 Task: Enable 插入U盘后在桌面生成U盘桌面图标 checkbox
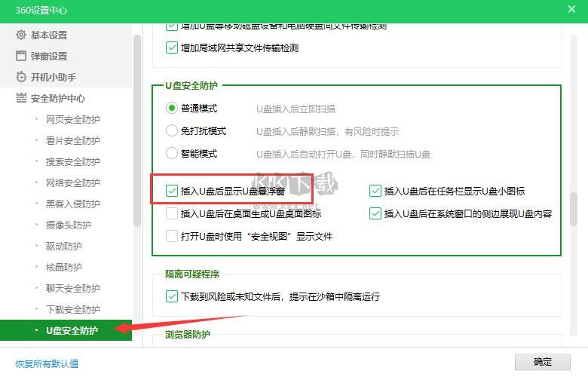coord(171,213)
